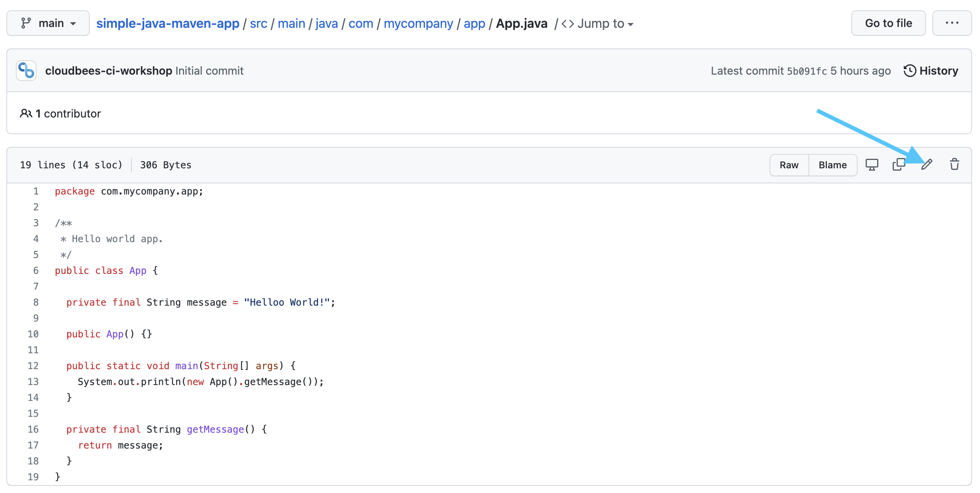Open the ellipsis overflow menu

click(952, 23)
